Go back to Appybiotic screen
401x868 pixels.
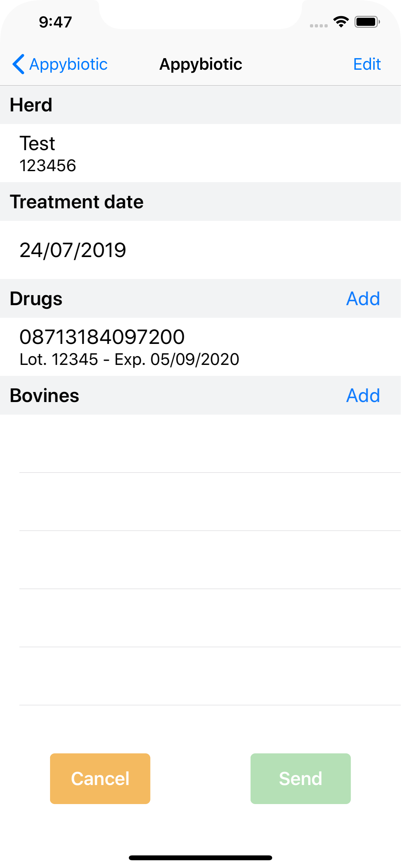(x=60, y=64)
